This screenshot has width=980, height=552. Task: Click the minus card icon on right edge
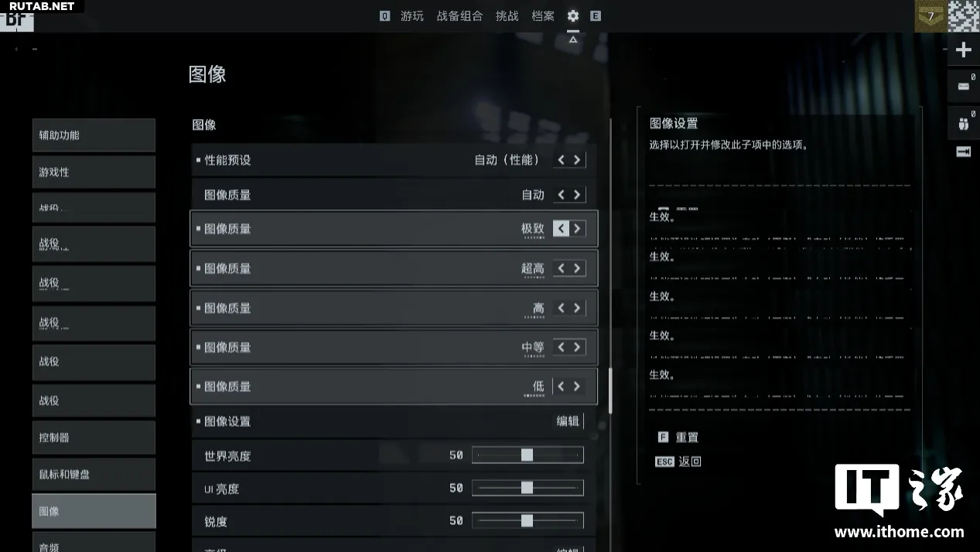(x=963, y=86)
